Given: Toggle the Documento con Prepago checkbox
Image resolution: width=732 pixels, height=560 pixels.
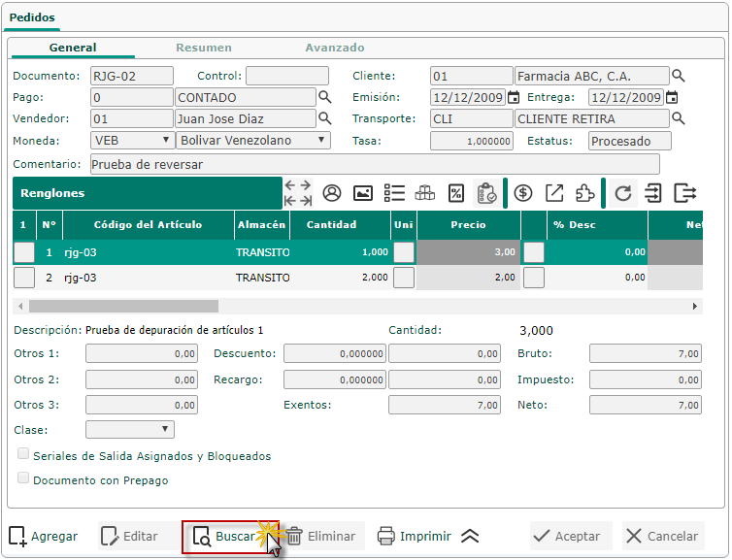Looking at the screenshot, I should point(23,478).
